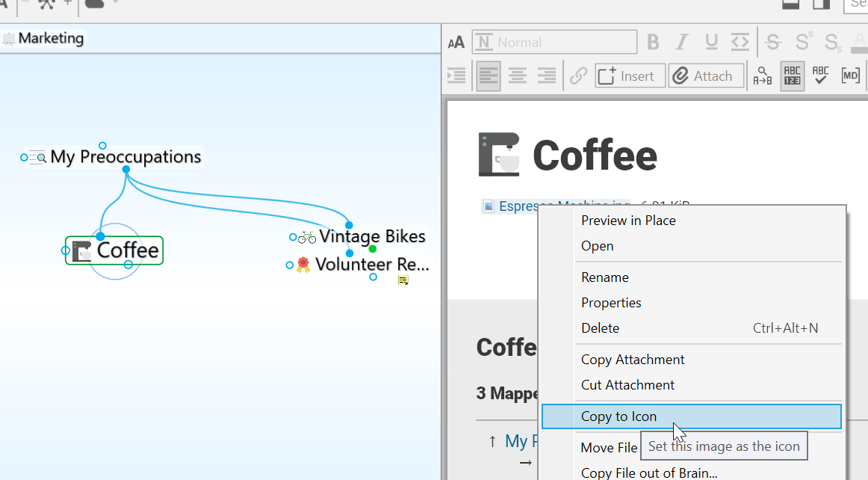Viewport: 868px width, 480px height.
Task: Click the Bold formatting icon
Action: pos(653,43)
